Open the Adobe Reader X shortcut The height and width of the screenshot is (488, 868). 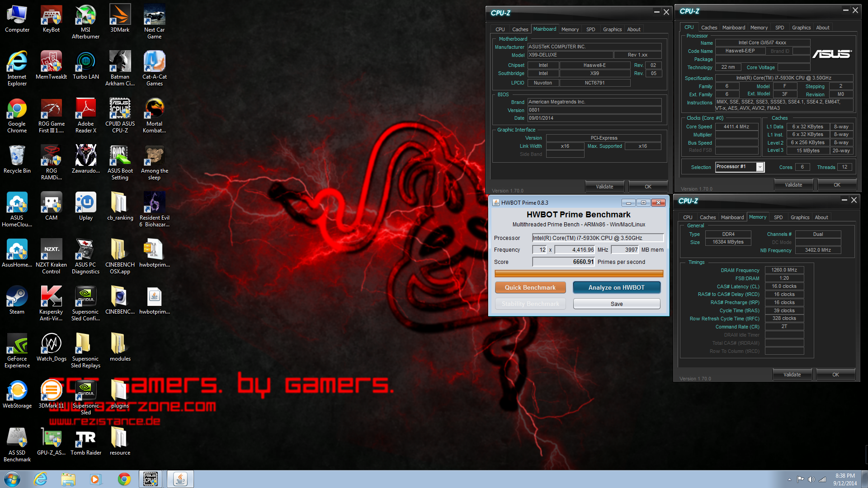pos(85,116)
